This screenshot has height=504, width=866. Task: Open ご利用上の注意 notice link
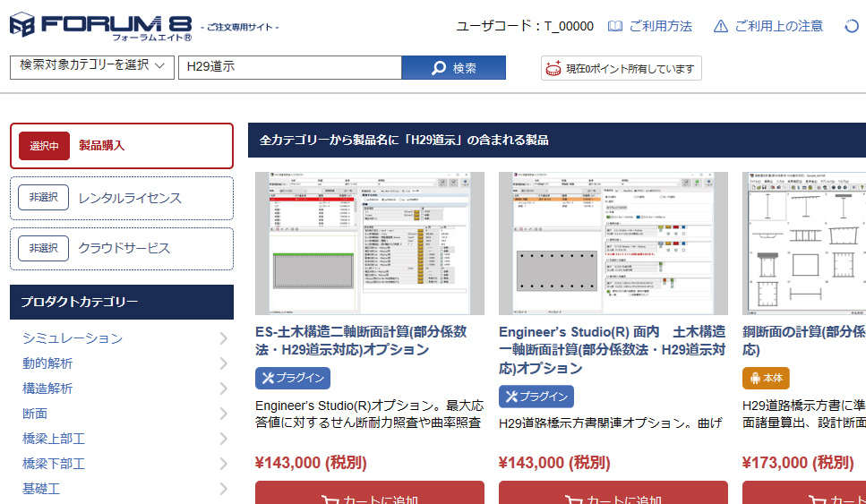coord(778,26)
